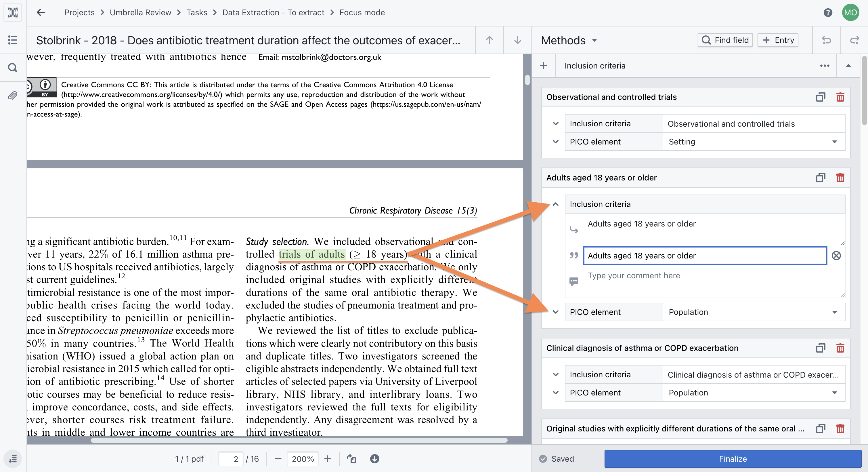Click the quote marks annotation icon

(574, 256)
